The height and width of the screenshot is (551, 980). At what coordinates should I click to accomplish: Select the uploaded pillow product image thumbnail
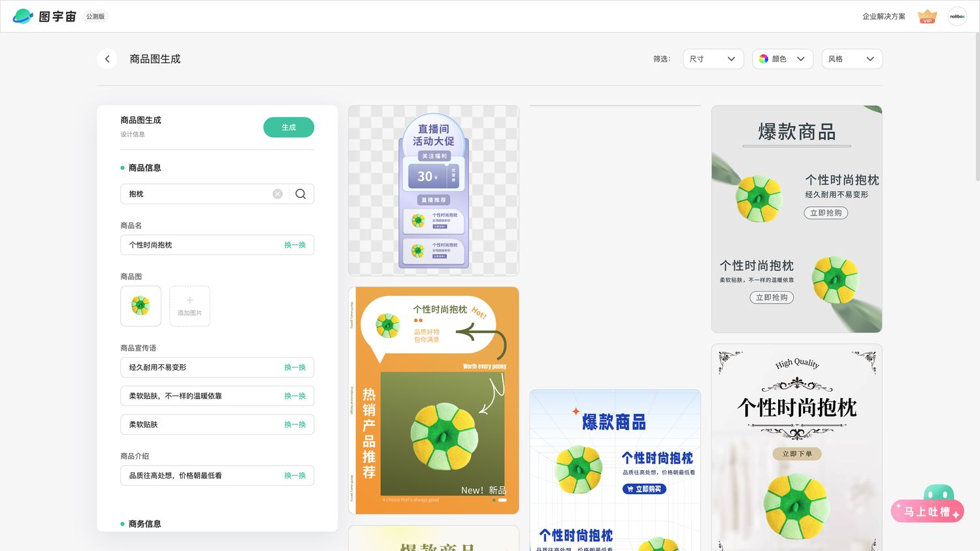pyautogui.click(x=140, y=306)
